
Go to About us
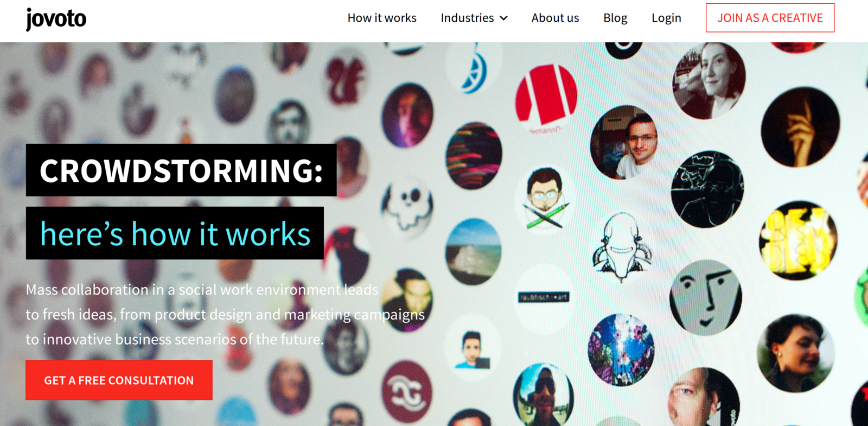pyautogui.click(x=555, y=18)
